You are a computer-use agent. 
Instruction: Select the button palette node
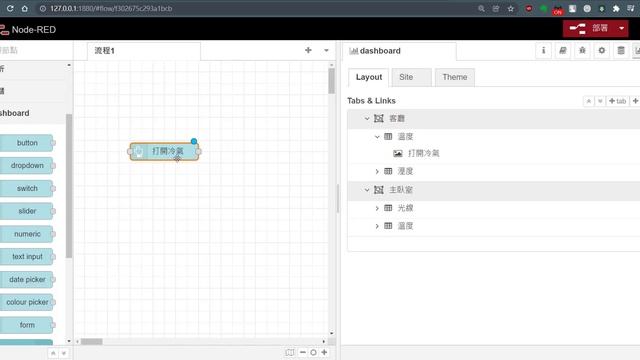pyautogui.click(x=27, y=143)
